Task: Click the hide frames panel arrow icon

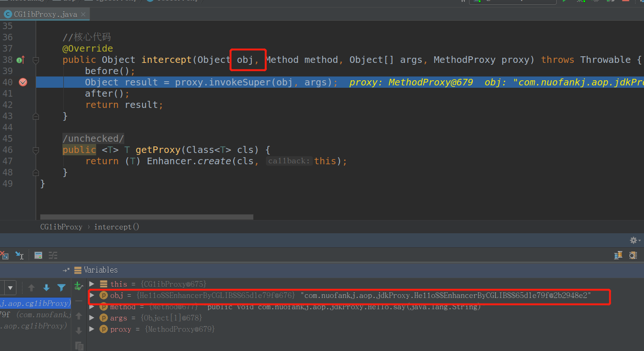Action: [x=67, y=270]
